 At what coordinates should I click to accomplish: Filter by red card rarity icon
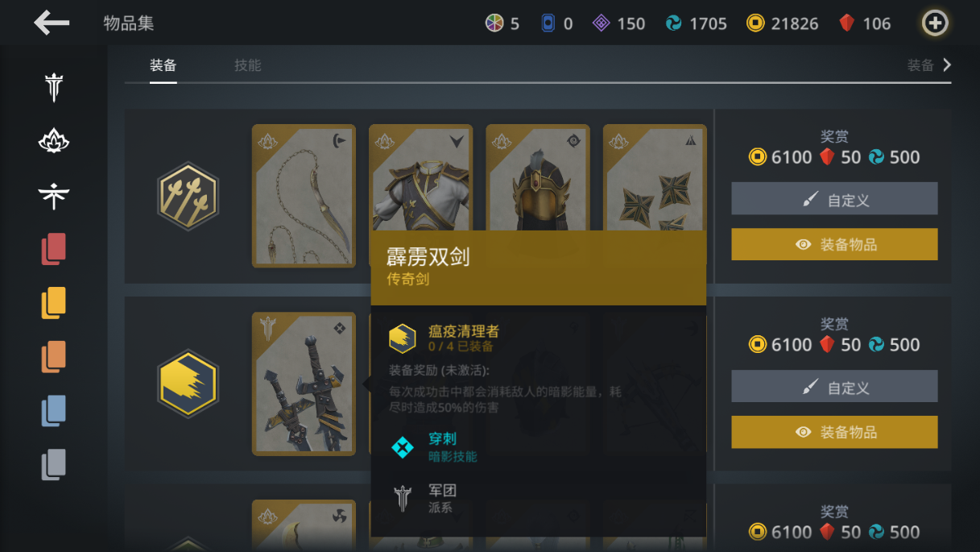(54, 249)
